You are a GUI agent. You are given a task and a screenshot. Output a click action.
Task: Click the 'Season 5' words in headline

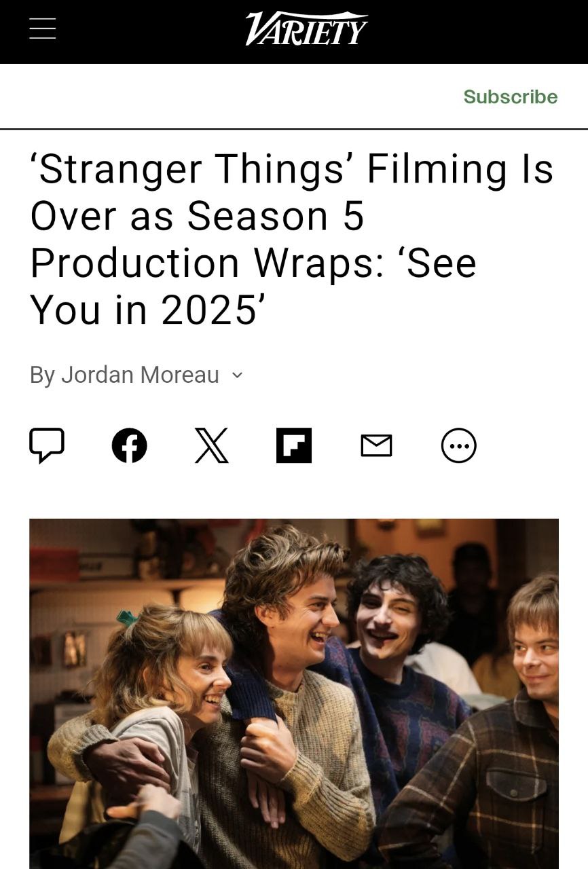tap(276, 216)
